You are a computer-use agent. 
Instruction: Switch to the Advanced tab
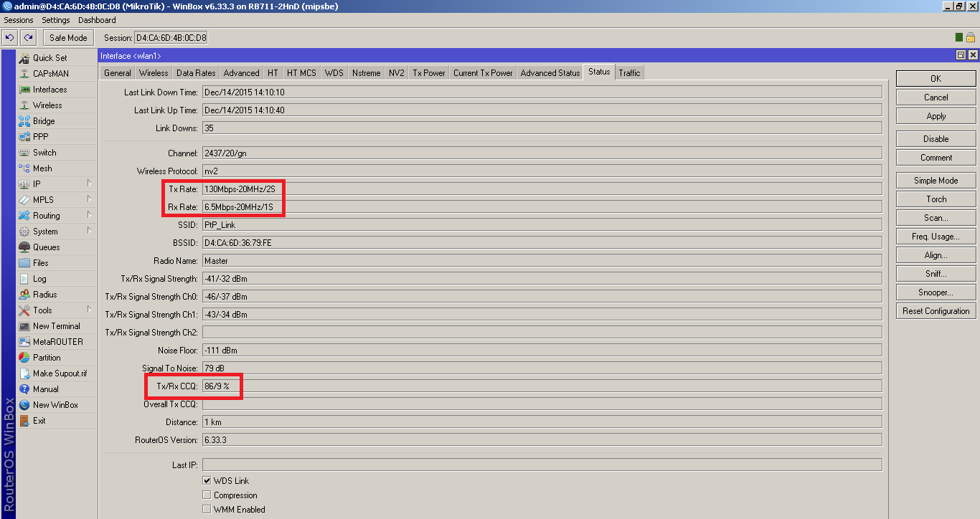point(241,73)
